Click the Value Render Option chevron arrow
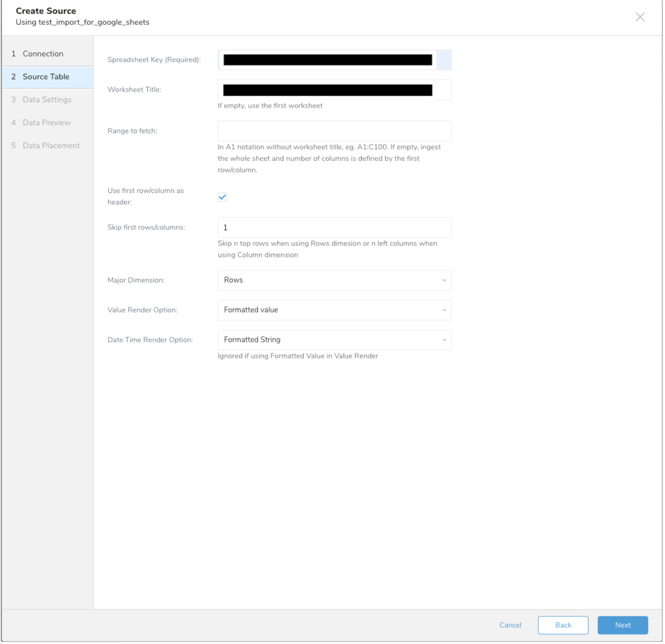The width and height of the screenshot is (665, 644). pyautogui.click(x=444, y=310)
